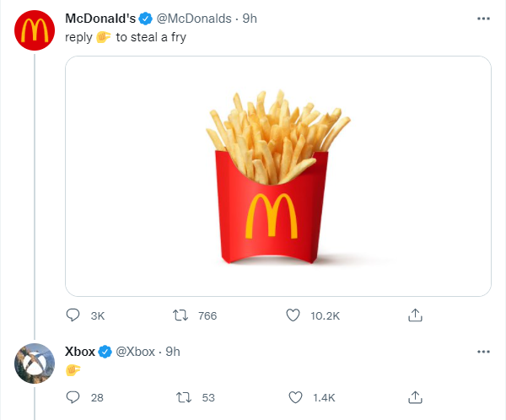Open the @Xbox handle link
This screenshot has width=506, height=420.
point(134,351)
